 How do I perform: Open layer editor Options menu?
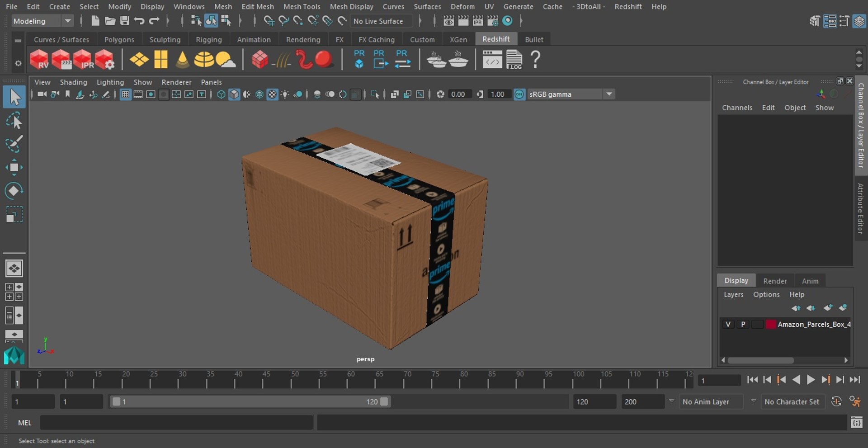pos(766,294)
